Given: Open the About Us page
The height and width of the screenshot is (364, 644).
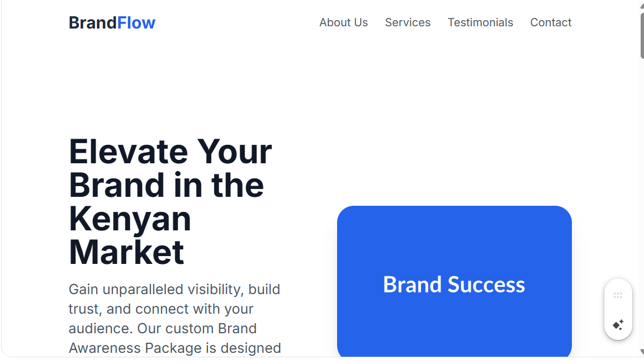Looking at the screenshot, I should [343, 22].
